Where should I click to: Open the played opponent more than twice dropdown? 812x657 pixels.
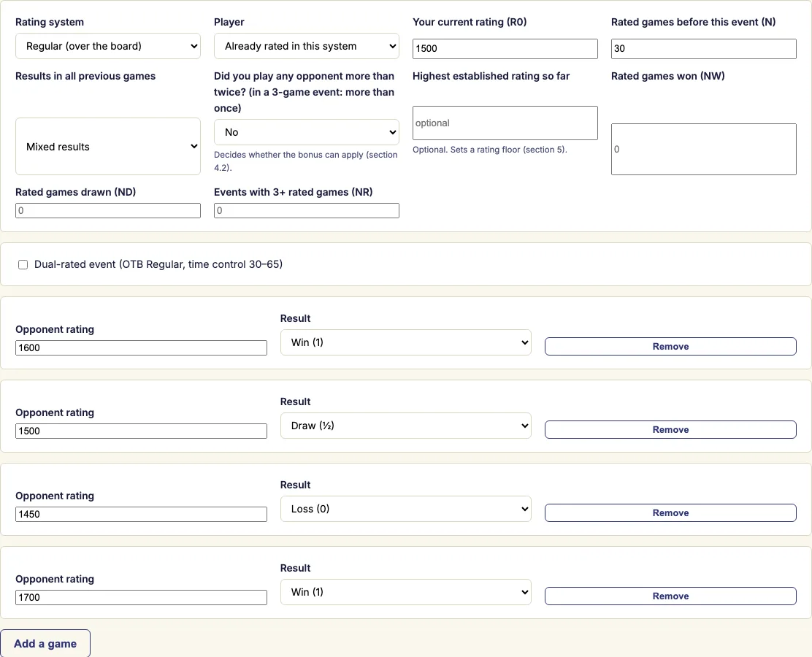click(306, 132)
